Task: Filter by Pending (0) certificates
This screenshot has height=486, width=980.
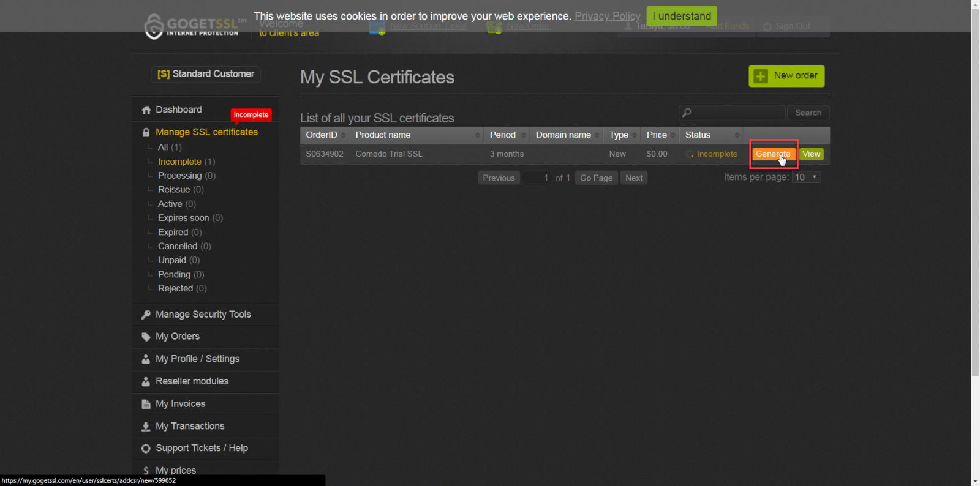Action: click(x=181, y=275)
